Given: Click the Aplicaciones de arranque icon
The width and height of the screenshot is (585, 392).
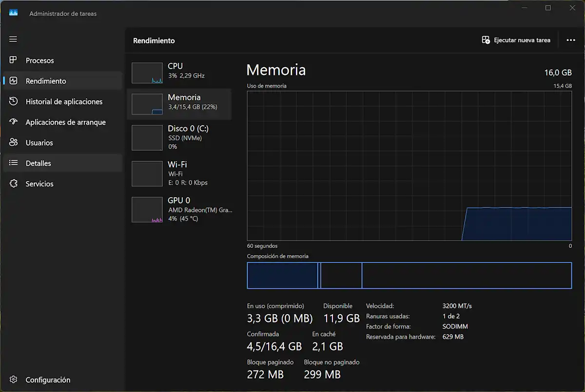Looking at the screenshot, I should 14,122.
